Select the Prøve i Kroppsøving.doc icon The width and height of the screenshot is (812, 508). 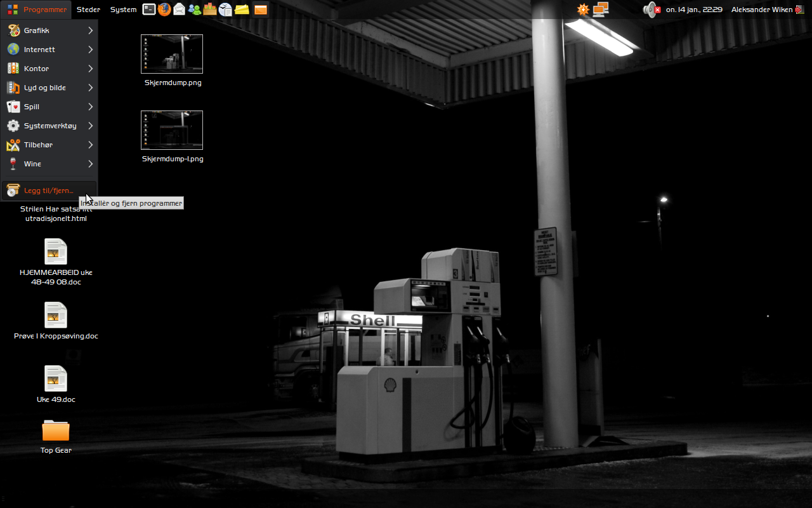(56, 315)
